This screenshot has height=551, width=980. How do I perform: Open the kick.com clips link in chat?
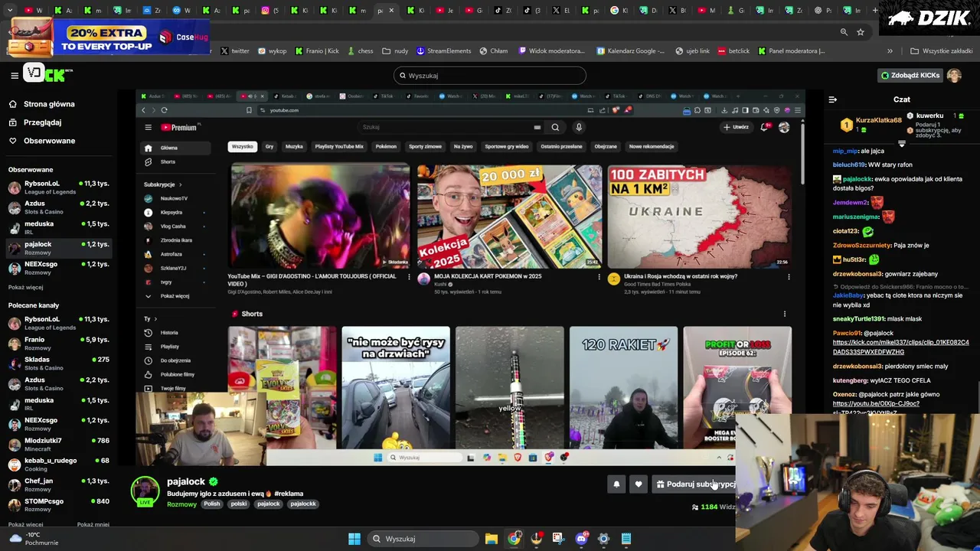pyautogui.click(x=900, y=347)
